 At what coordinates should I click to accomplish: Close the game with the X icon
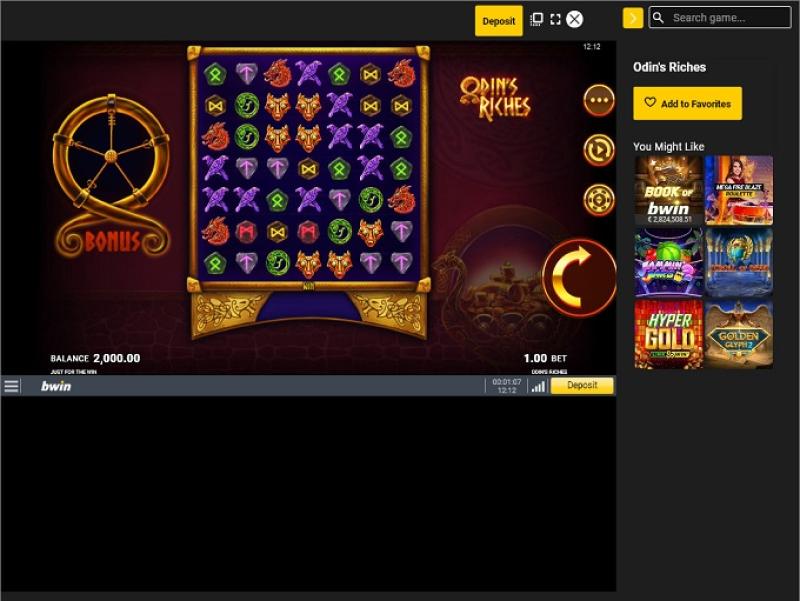pyautogui.click(x=574, y=19)
